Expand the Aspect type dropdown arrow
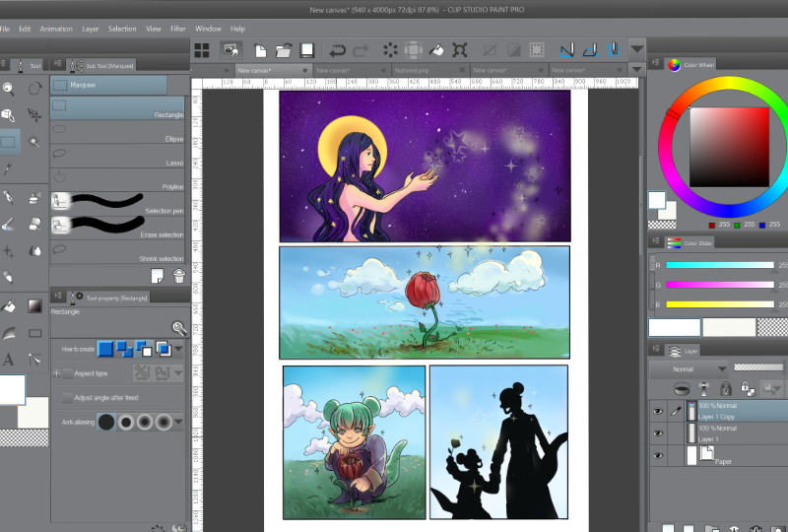This screenshot has height=532, width=788. click(178, 373)
